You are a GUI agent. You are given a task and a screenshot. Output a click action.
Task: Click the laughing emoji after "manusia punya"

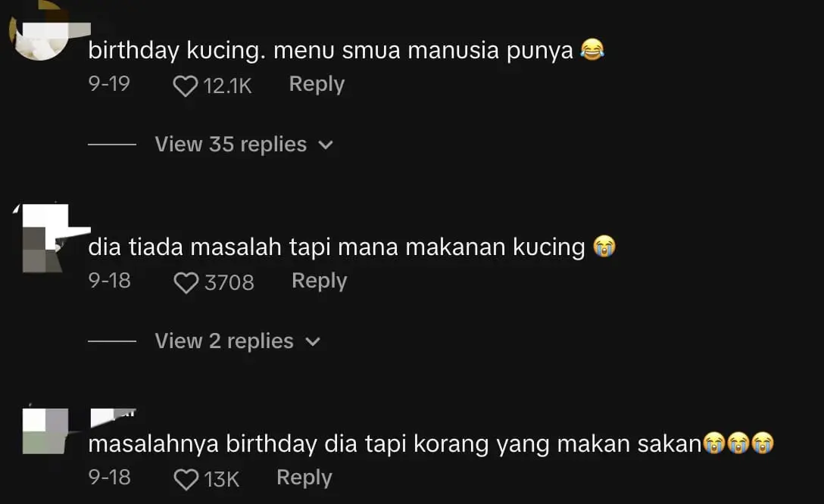(591, 51)
